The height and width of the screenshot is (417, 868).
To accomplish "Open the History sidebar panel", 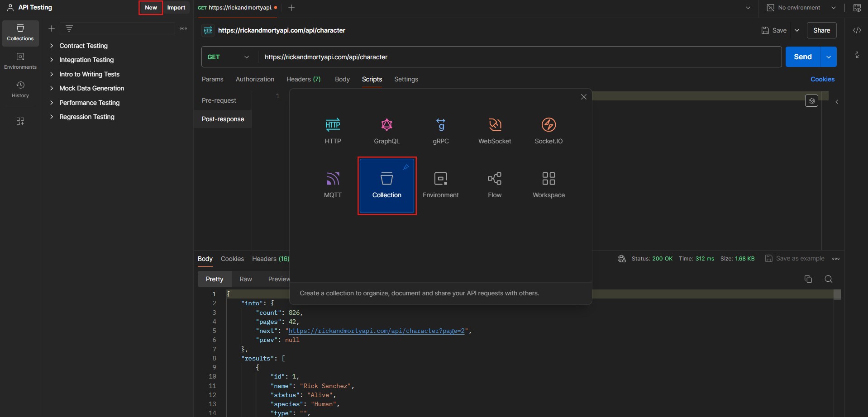I will tap(20, 90).
